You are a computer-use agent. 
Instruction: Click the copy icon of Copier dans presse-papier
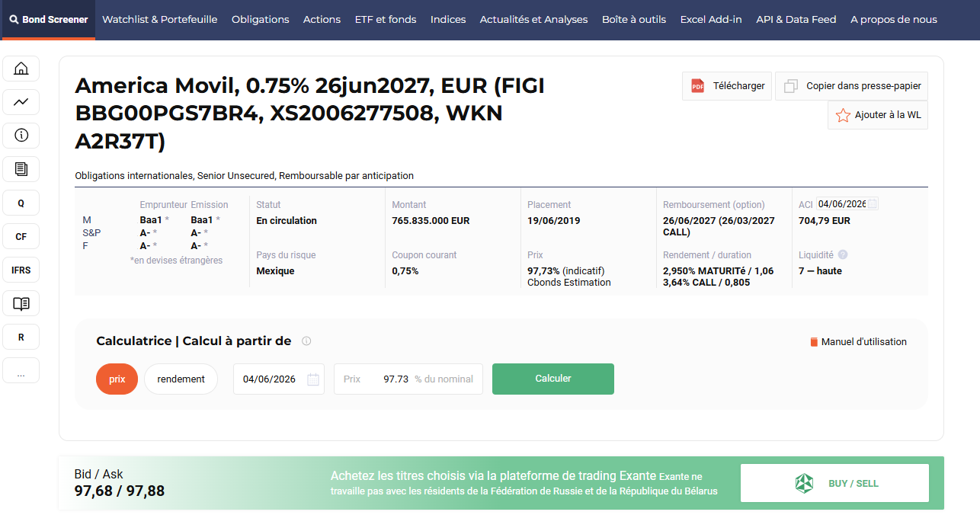pos(791,86)
